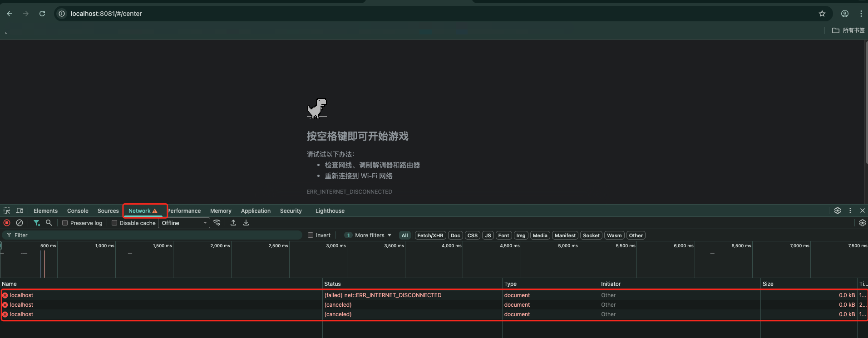
Task: Filter requests by CSS type
Action: pos(473,235)
